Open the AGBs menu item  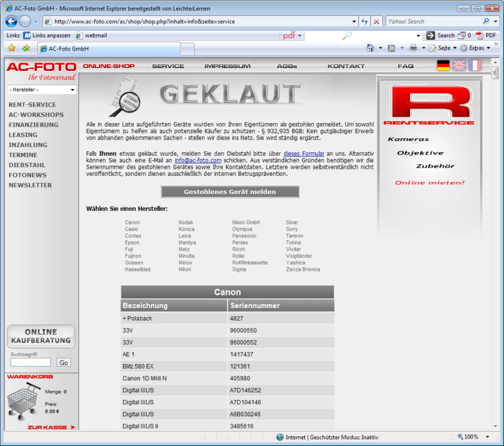(x=287, y=66)
